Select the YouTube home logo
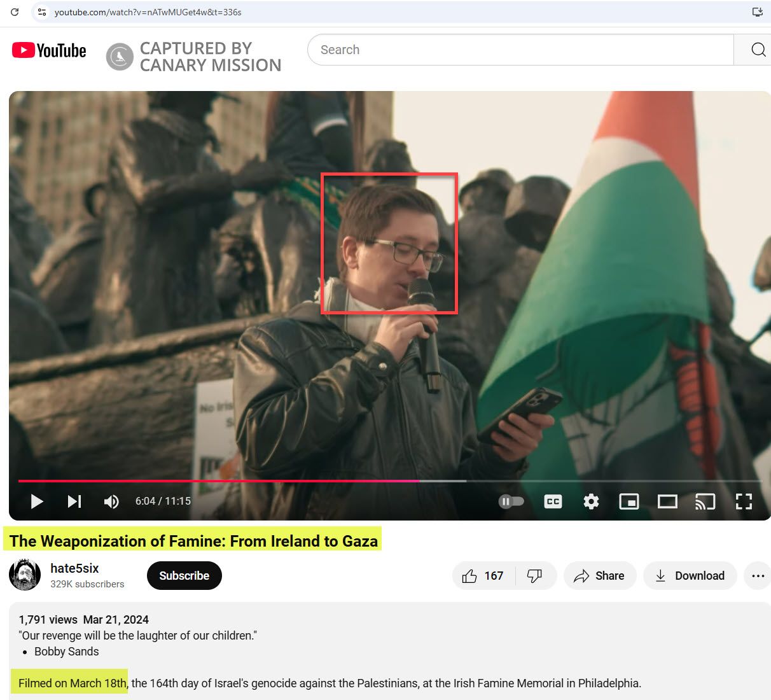Image resolution: width=771 pixels, height=700 pixels. (x=48, y=50)
